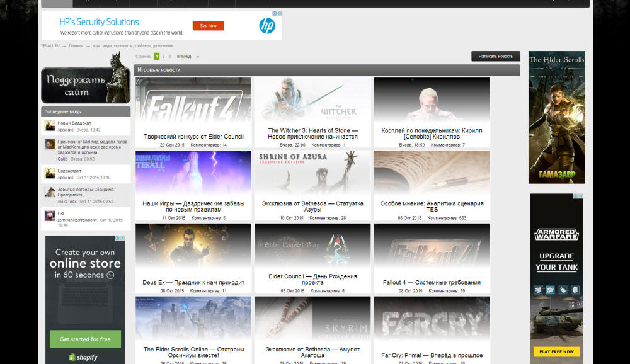Open The Elder Scrolls Online banner

pos(556,117)
